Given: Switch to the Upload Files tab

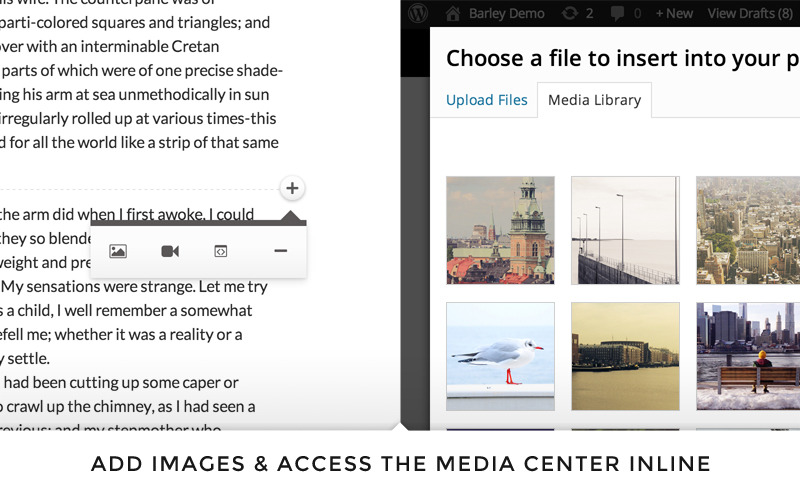Looking at the screenshot, I should (x=487, y=100).
